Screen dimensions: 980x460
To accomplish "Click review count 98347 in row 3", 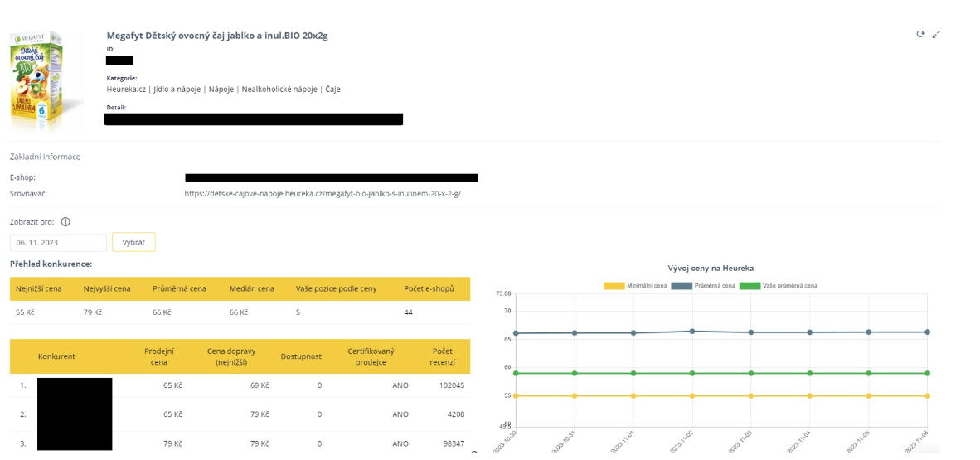I will pyautogui.click(x=454, y=443).
